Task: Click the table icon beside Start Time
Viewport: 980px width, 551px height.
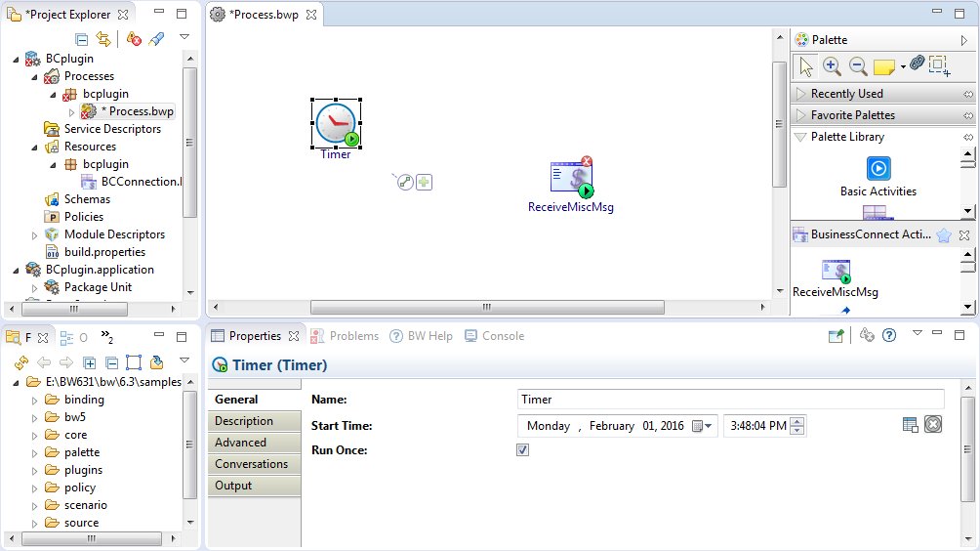Action: [911, 425]
